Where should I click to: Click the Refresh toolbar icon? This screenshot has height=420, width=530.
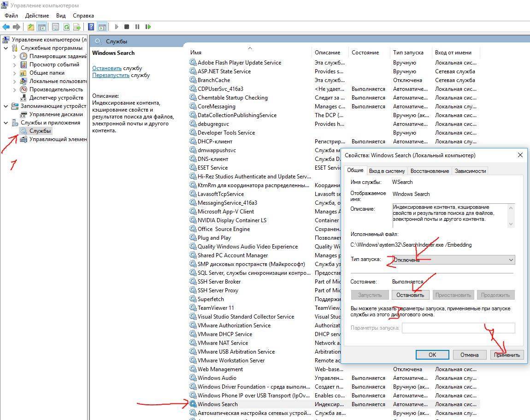pyautogui.click(x=67, y=27)
